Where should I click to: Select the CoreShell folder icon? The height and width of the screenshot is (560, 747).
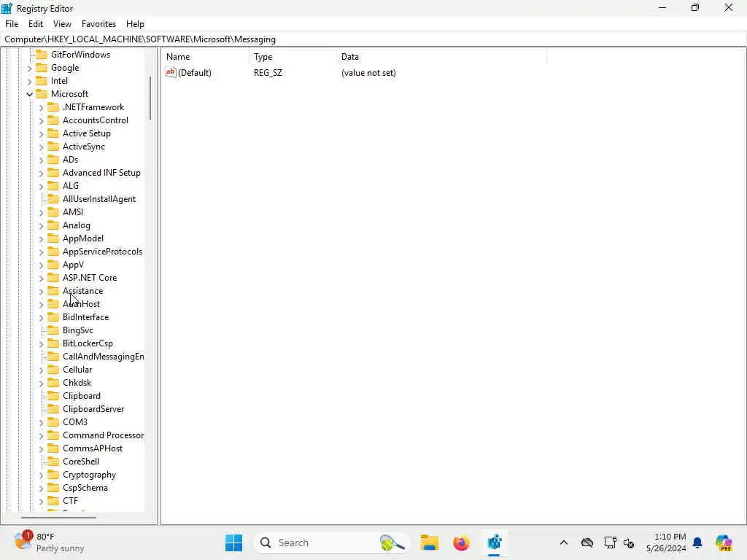click(53, 462)
